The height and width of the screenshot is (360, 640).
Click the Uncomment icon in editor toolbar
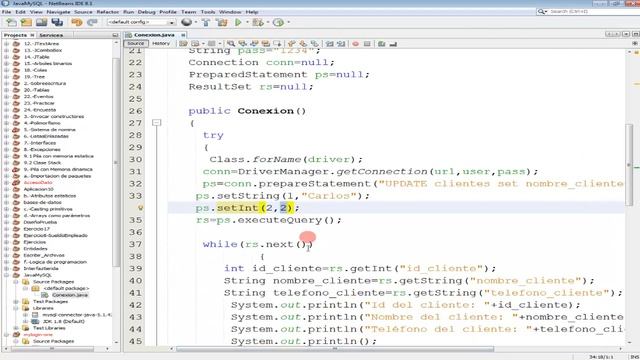393,43
